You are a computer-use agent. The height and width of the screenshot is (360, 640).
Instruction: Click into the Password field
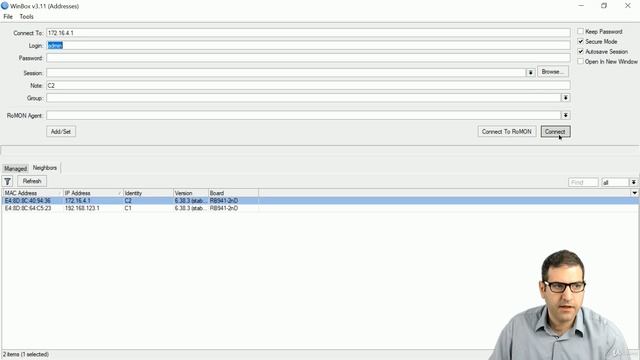click(308, 58)
